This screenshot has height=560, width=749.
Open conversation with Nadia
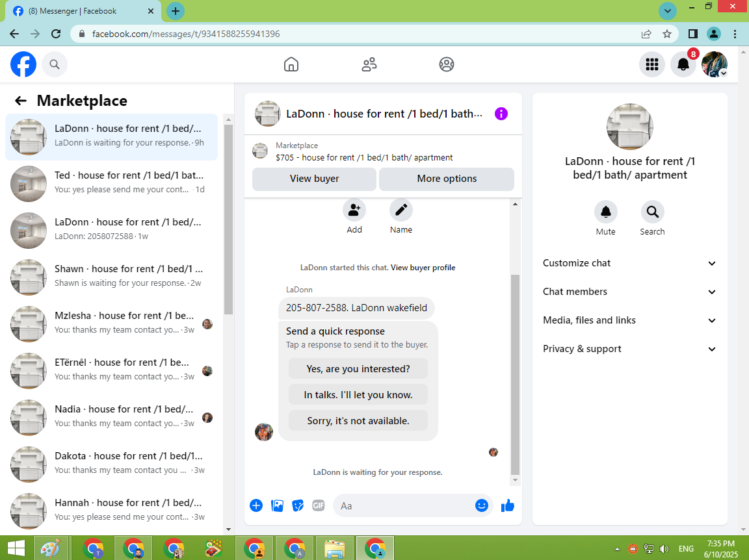click(x=111, y=418)
